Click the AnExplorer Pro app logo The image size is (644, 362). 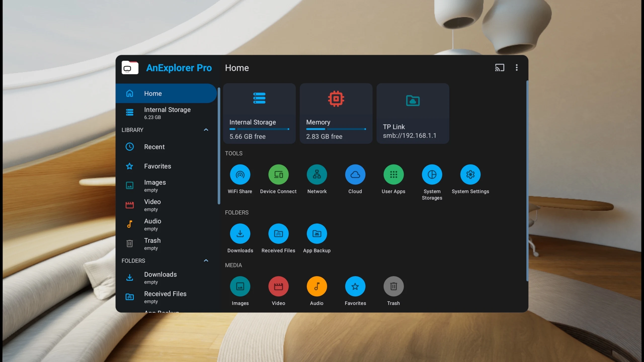coord(130,68)
